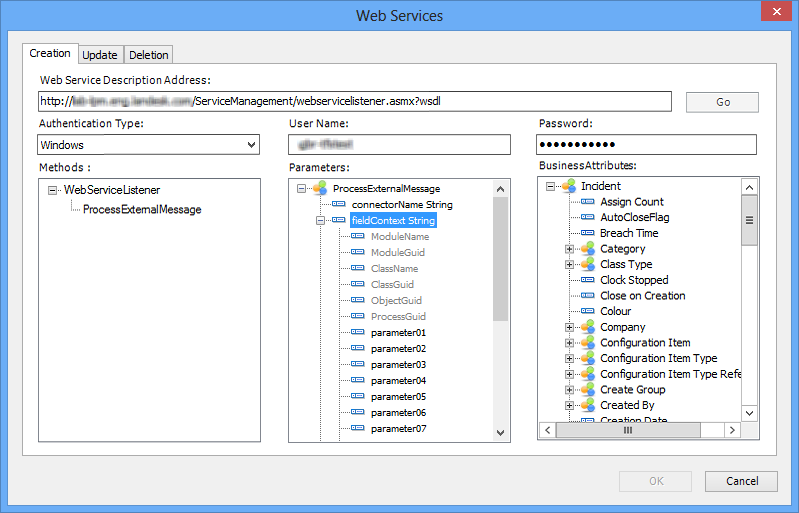Click the Assign Count field icon
The width and height of the screenshot is (799, 513).
coord(587,202)
